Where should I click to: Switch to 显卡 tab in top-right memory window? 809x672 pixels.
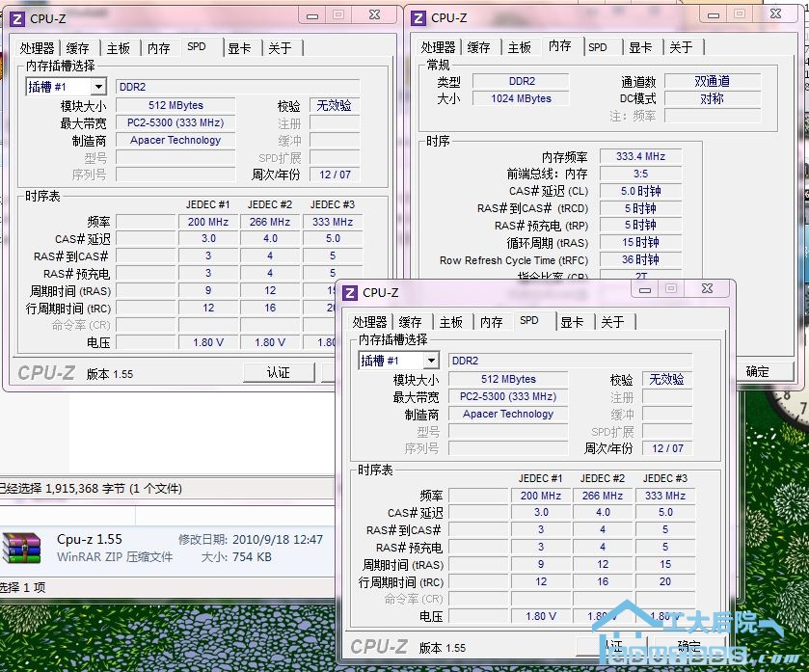pyautogui.click(x=640, y=47)
